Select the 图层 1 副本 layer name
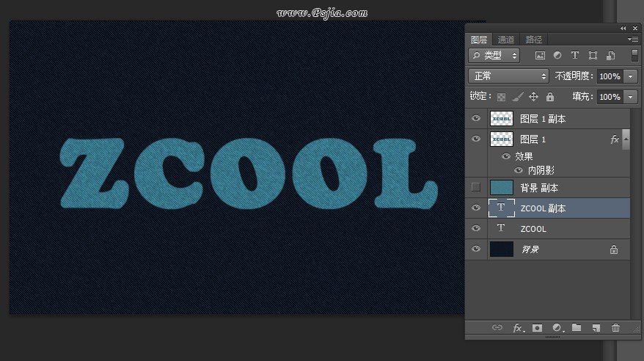The height and width of the screenshot is (361, 644). [x=543, y=119]
